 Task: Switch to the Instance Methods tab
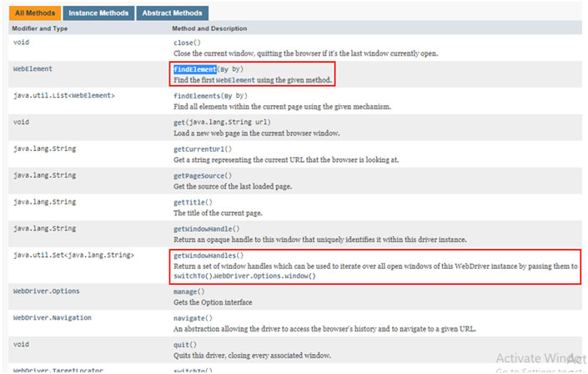98,13
